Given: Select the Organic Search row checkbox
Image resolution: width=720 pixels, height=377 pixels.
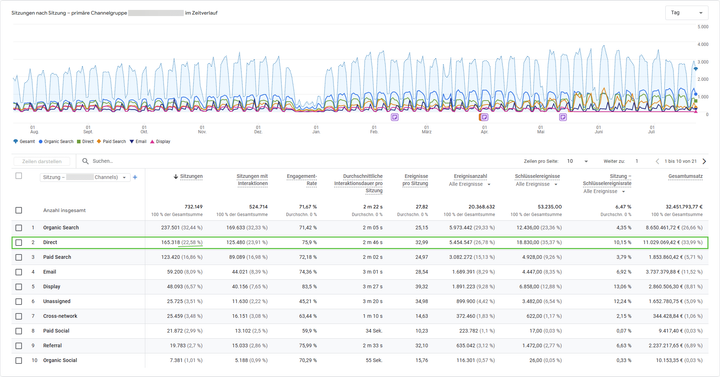Looking at the screenshot, I should click(18, 228).
